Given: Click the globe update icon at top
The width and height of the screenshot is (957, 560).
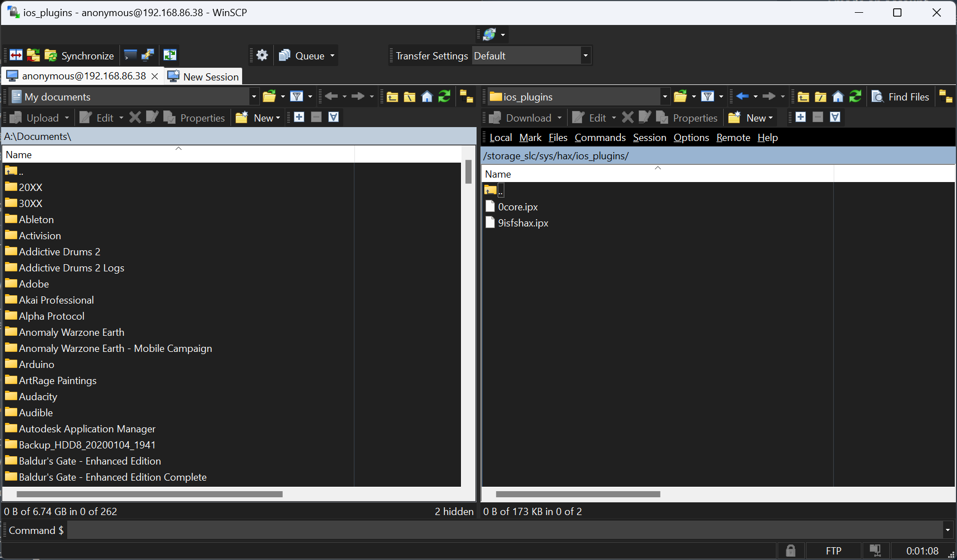Looking at the screenshot, I should 489,34.
